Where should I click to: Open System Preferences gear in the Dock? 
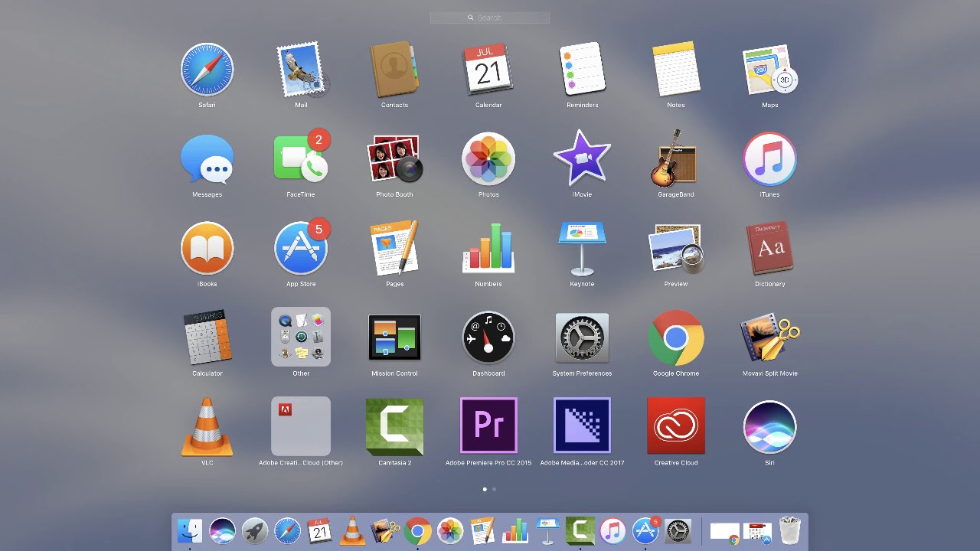[678, 531]
